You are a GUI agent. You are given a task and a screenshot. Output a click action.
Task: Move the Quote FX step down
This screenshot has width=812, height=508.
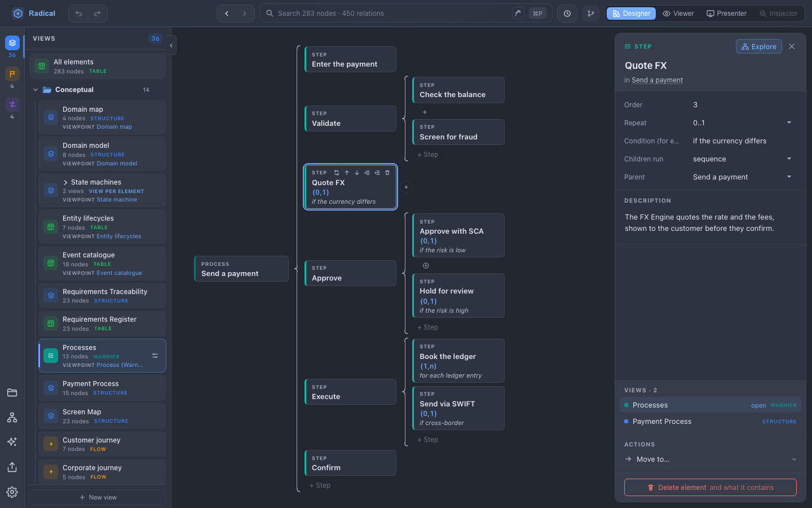click(x=357, y=173)
